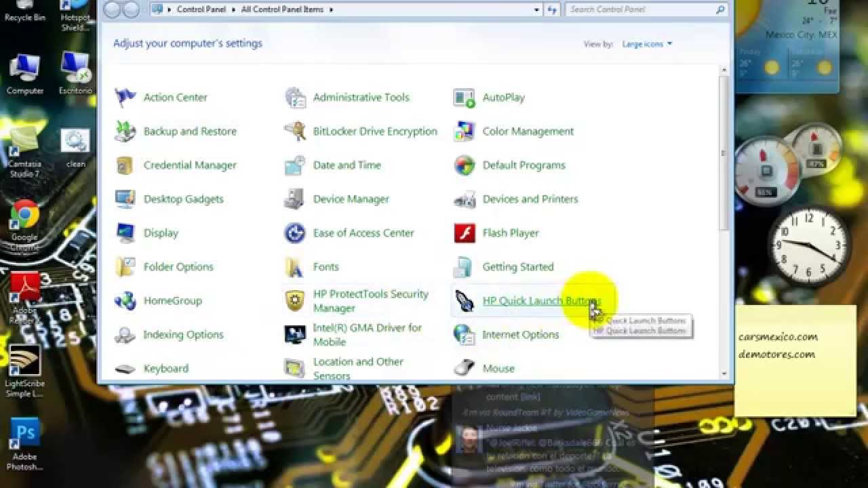Open Google Chrome desktop shortcut
The width and height of the screenshot is (868, 488).
point(24,226)
